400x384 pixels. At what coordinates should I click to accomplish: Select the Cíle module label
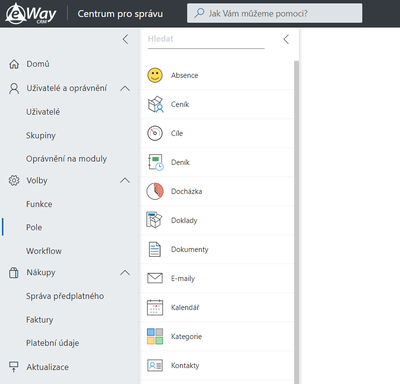coord(177,133)
